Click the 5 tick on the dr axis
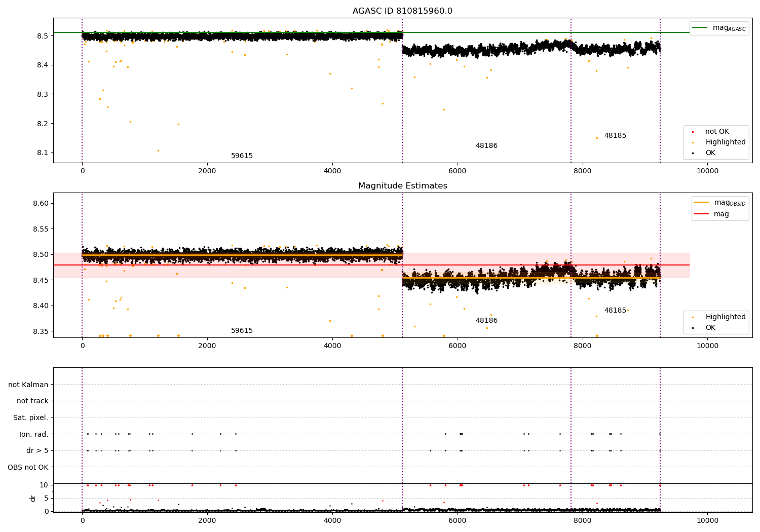This screenshot has height=532, width=760. [46, 499]
